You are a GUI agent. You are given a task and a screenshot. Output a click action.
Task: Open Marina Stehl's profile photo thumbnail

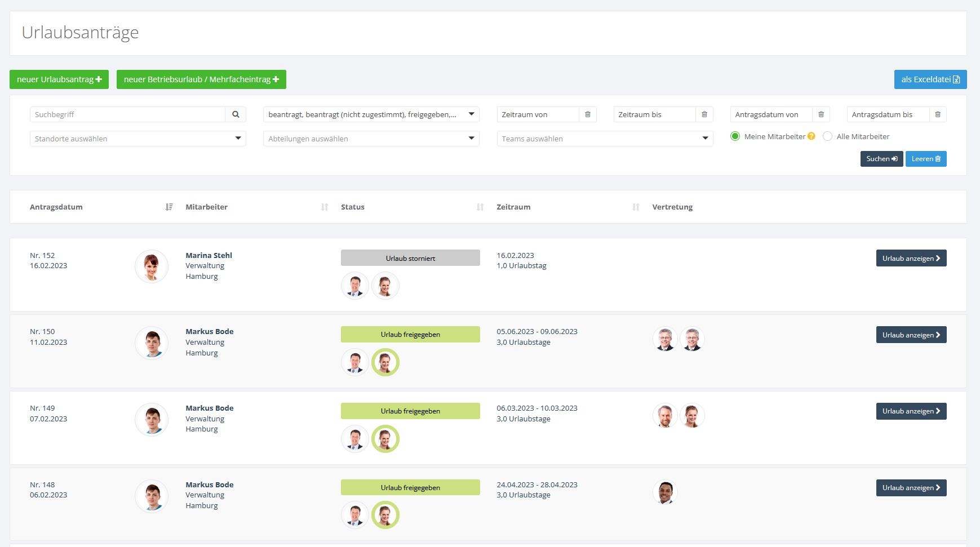pos(152,266)
